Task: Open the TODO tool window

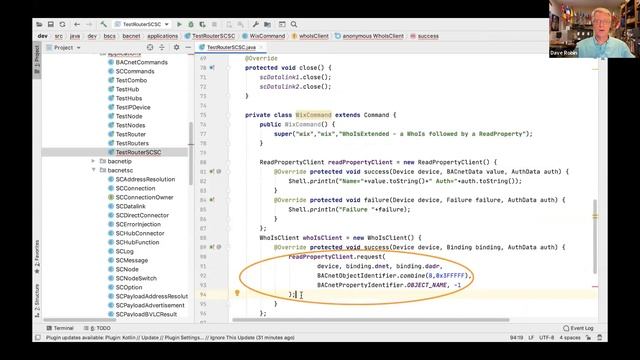Action: click(x=97, y=328)
